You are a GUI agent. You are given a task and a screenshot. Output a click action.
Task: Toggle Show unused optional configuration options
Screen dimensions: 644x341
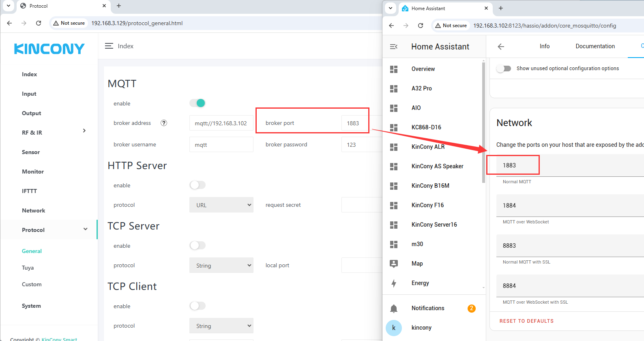click(x=504, y=69)
